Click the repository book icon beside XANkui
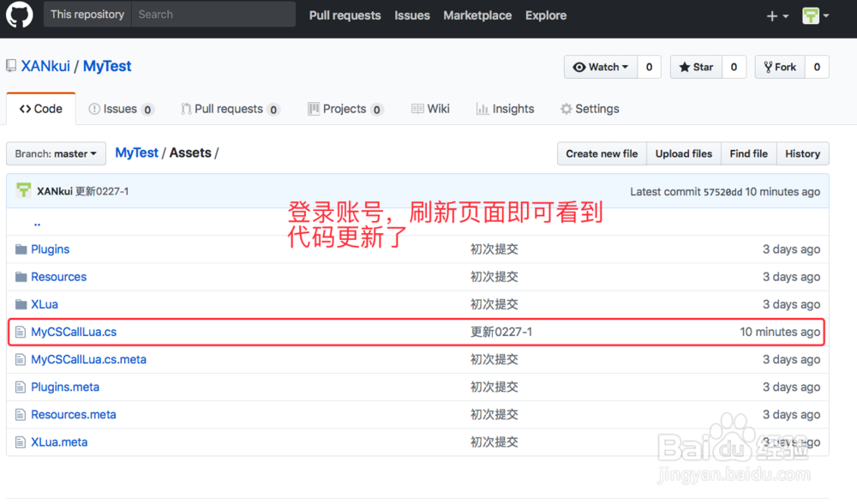Screen dimensions: 857x504 pos(11,66)
